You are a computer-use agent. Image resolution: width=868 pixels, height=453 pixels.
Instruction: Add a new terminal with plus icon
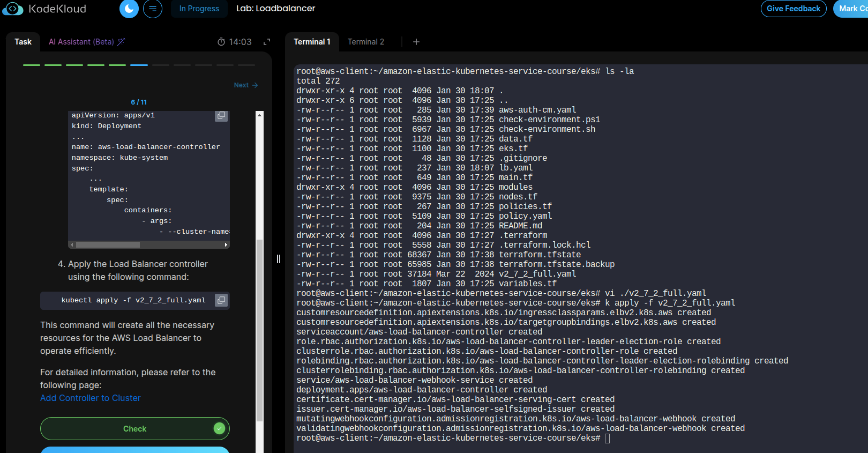(x=416, y=42)
